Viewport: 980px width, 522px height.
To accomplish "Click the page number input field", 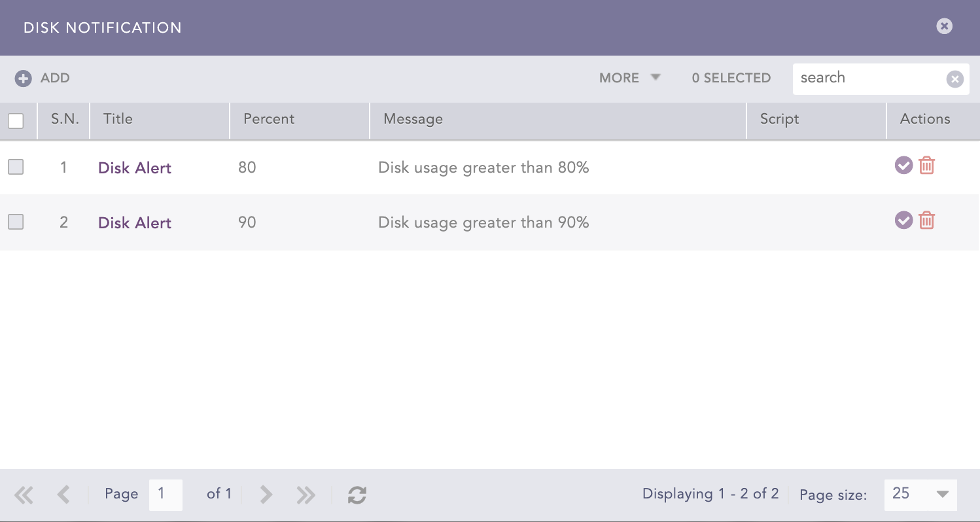I will 166,495.
